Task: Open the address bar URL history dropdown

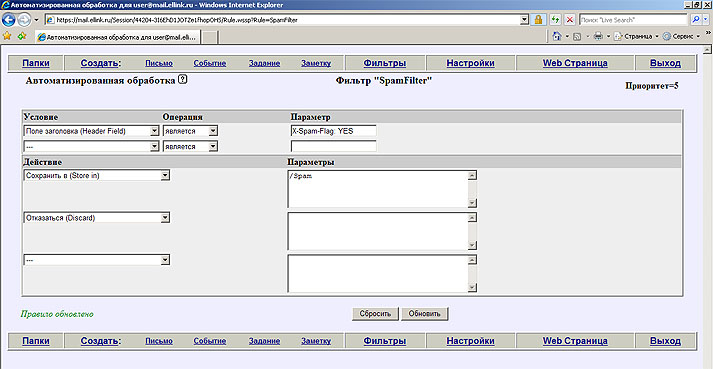Action: [524, 20]
